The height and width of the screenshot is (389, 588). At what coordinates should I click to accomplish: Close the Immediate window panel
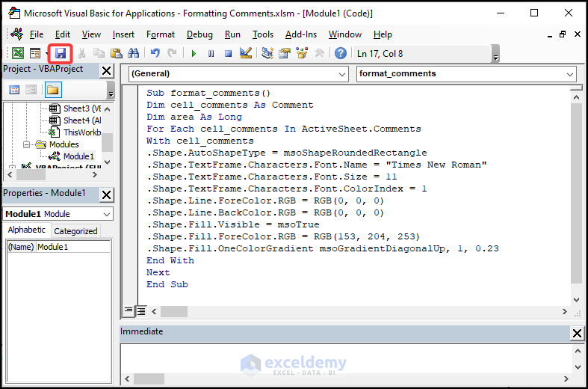pyautogui.click(x=577, y=334)
